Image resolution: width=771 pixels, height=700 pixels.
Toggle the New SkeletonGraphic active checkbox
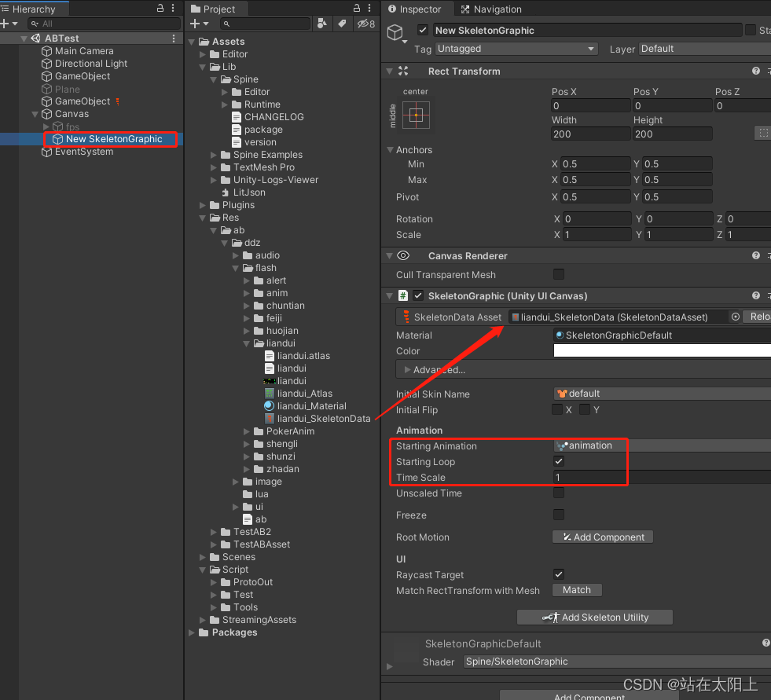coord(422,31)
